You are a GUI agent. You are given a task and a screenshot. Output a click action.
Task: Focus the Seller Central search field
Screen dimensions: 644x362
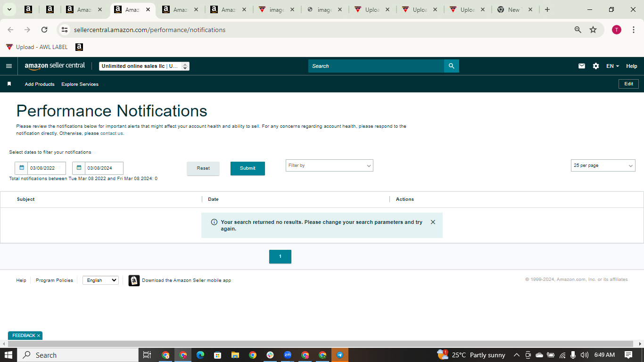376,66
